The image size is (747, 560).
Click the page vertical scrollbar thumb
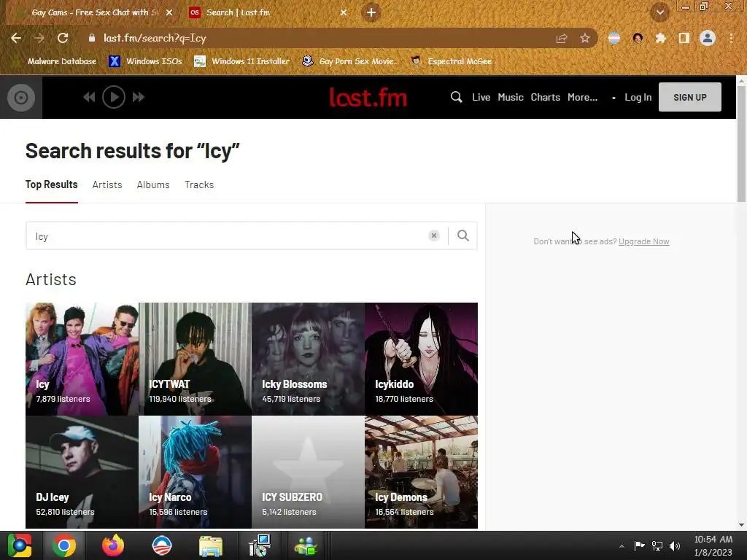(x=741, y=145)
